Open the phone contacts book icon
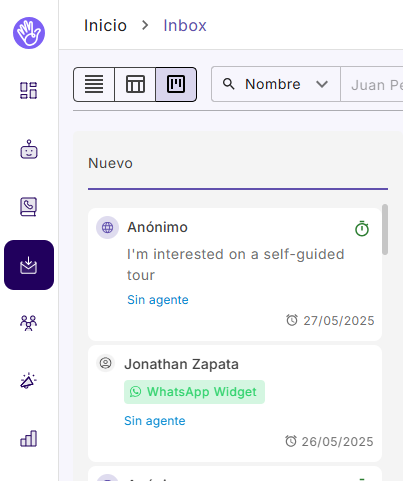403x481 pixels. (28, 207)
